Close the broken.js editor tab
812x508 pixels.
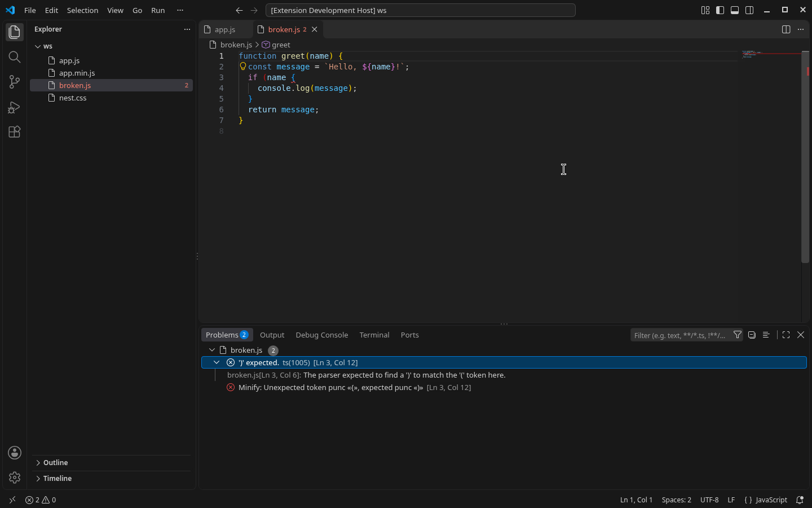[315, 29]
